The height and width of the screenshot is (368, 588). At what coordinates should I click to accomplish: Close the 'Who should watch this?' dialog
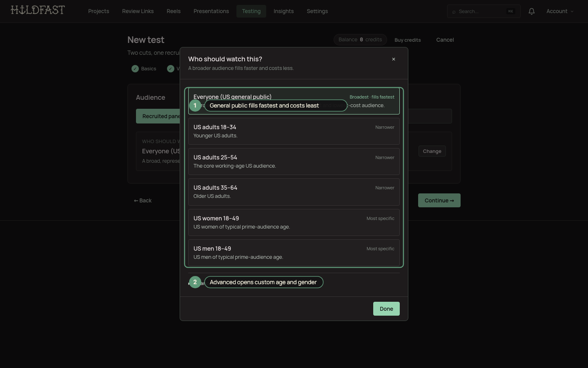click(x=394, y=59)
